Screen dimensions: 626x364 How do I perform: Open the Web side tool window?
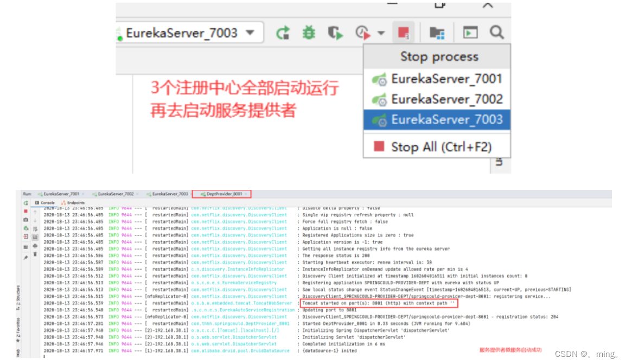[18, 353]
